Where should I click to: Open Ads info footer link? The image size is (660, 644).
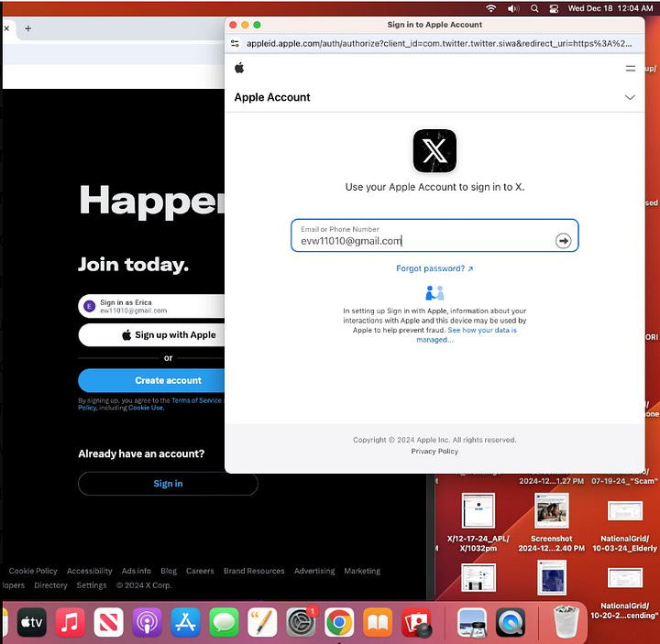tap(136, 571)
